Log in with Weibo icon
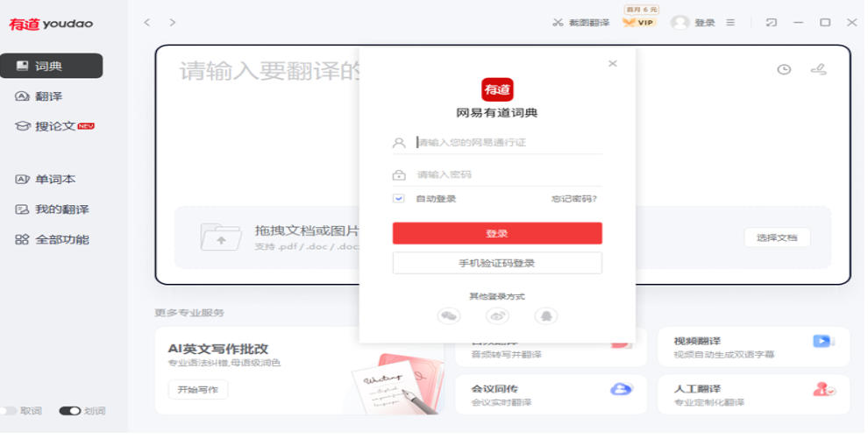The width and height of the screenshot is (868, 439). point(497,315)
